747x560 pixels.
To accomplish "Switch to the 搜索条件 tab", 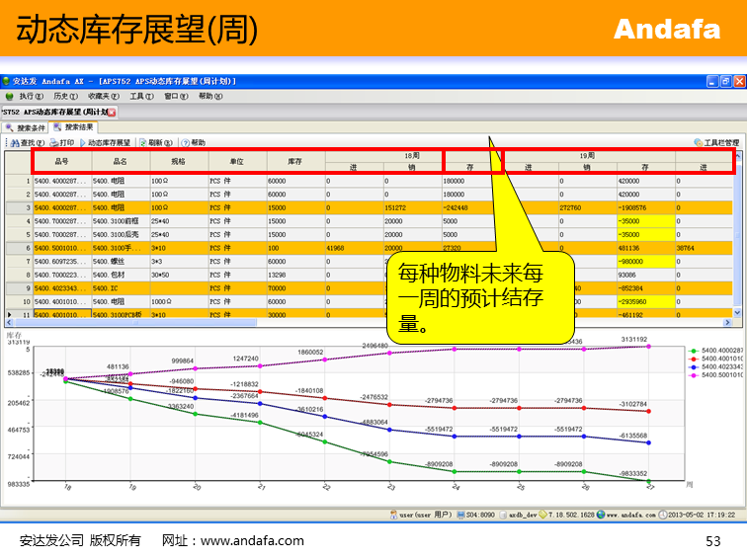I will coord(26,127).
